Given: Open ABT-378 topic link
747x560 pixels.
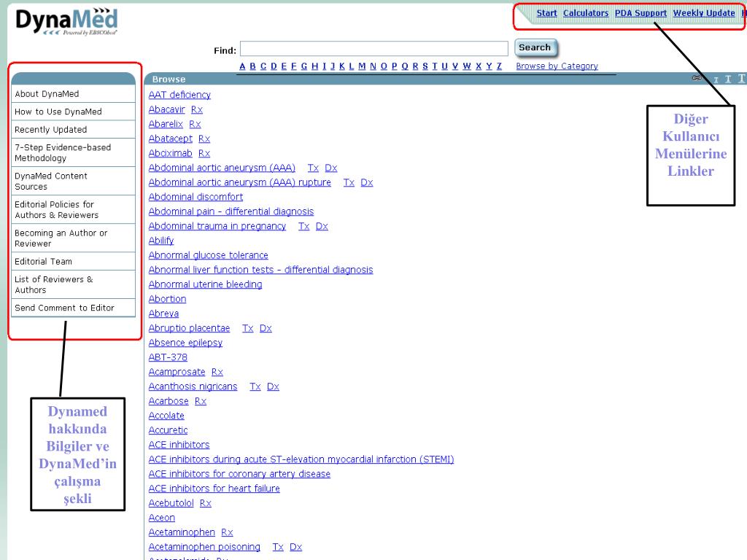Looking at the screenshot, I should (169, 357).
